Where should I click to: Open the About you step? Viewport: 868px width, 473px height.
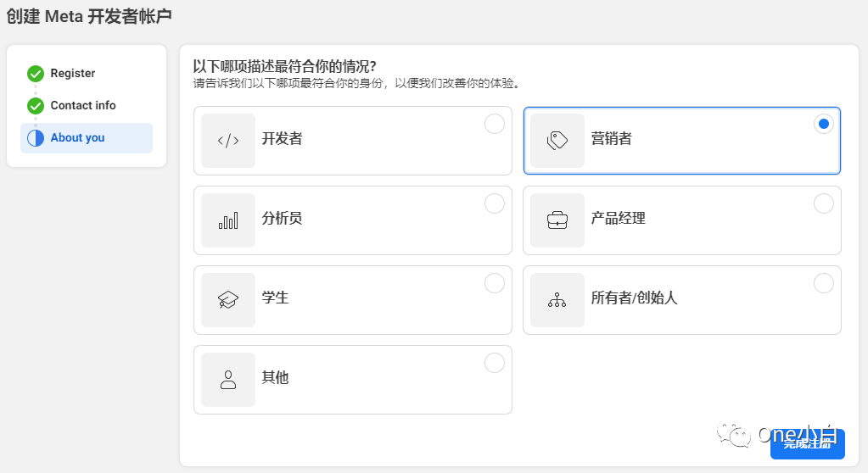pos(87,138)
